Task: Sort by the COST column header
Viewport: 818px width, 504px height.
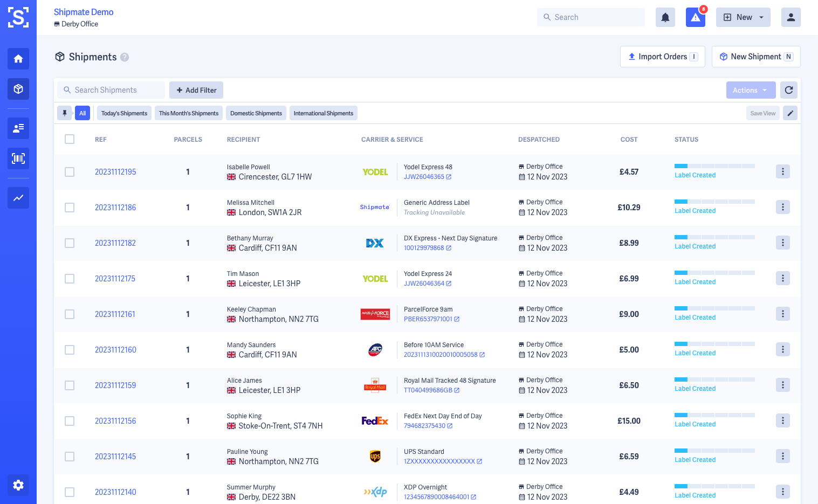Action: 629,140
